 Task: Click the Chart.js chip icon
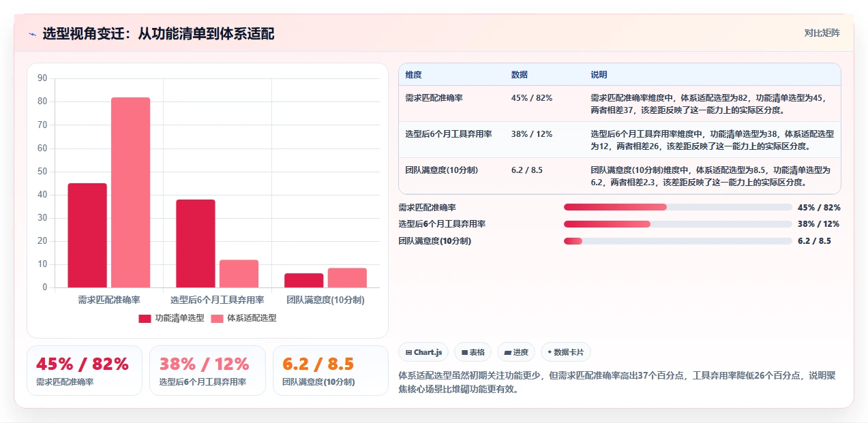point(408,352)
